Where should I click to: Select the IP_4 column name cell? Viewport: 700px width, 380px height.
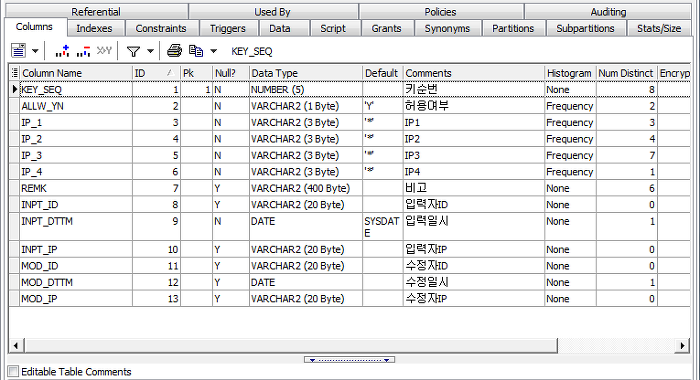point(76,172)
